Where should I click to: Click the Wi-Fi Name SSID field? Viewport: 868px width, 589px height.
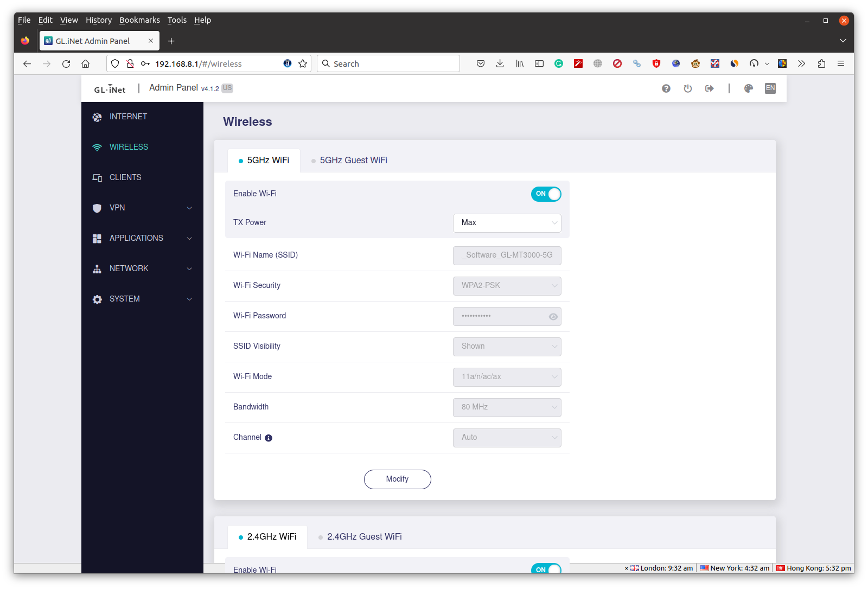pyautogui.click(x=507, y=255)
